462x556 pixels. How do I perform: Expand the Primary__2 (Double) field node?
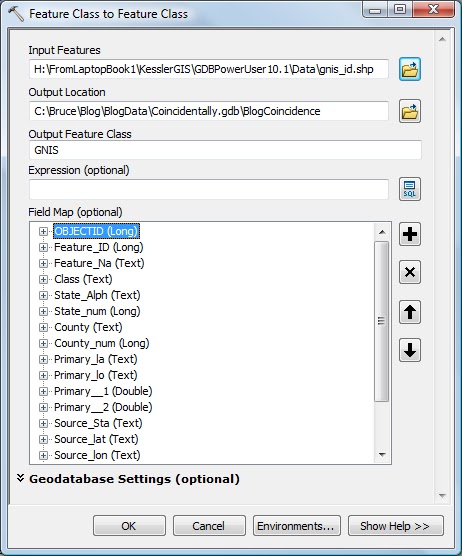(x=43, y=407)
